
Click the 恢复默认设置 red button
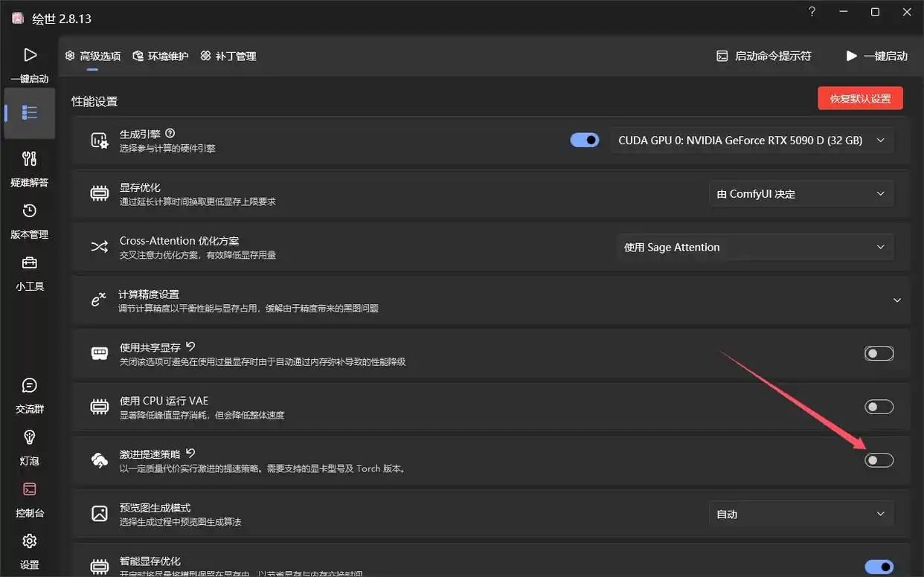860,97
